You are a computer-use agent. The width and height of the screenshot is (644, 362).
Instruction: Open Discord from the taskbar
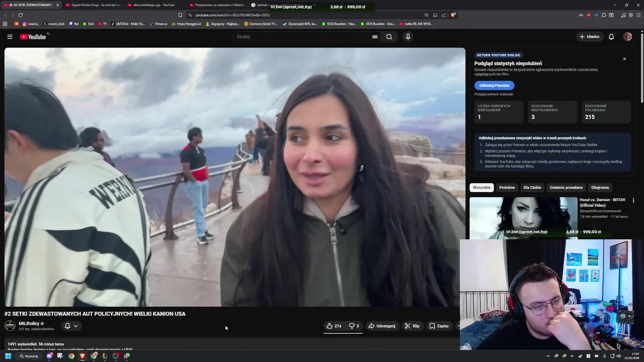(49, 356)
